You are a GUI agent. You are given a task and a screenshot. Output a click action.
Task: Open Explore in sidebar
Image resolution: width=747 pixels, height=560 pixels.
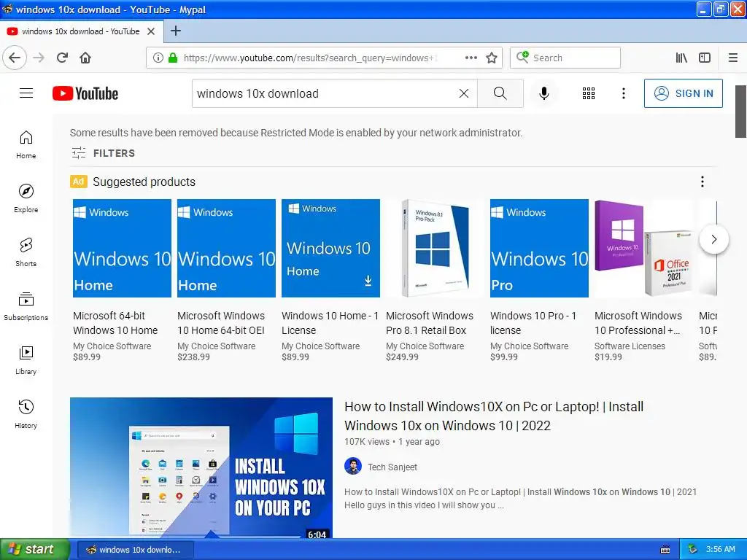coord(26,198)
